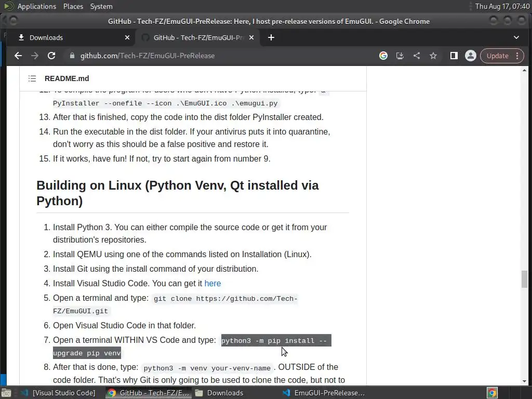This screenshot has width=532, height=399.
Task: Click the Chrome icon in system tray
Action: point(492,393)
